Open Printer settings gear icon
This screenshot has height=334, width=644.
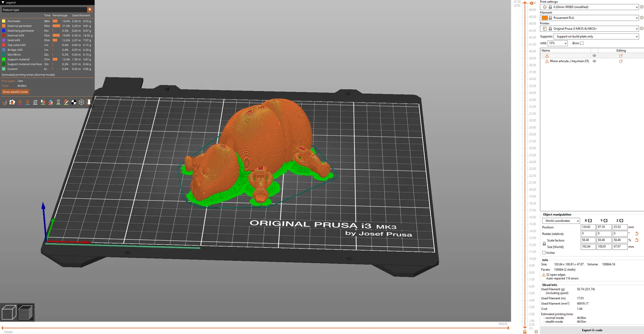pyautogui.click(x=642, y=29)
